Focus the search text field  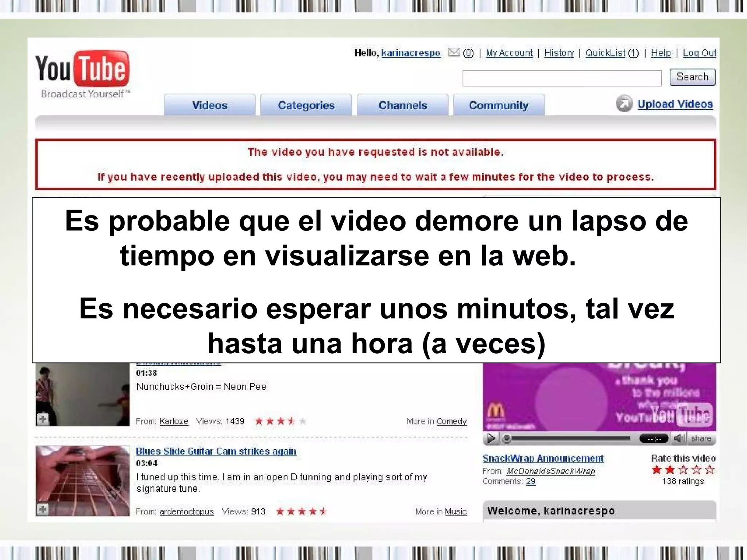point(562,78)
